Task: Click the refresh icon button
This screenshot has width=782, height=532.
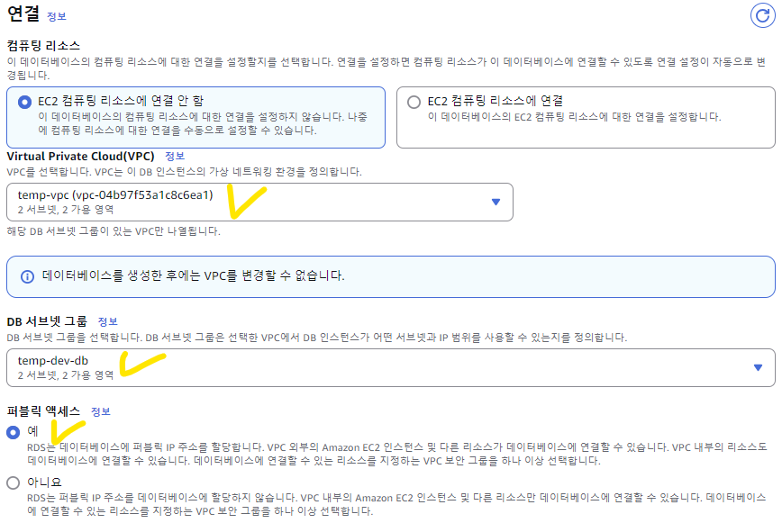Action: click(x=762, y=15)
